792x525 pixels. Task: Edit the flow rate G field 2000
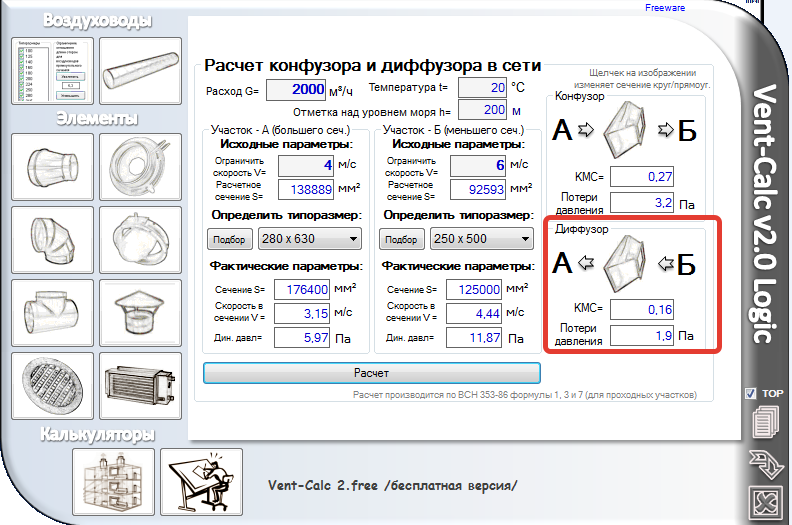(x=296, y=89)
